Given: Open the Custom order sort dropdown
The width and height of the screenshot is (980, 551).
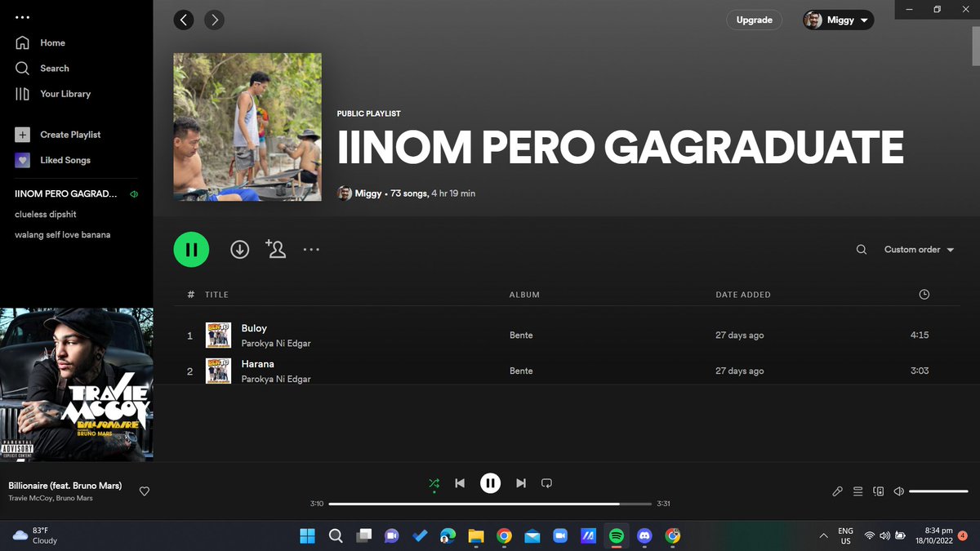Looking at the screenshot, I should coord(919,250).
